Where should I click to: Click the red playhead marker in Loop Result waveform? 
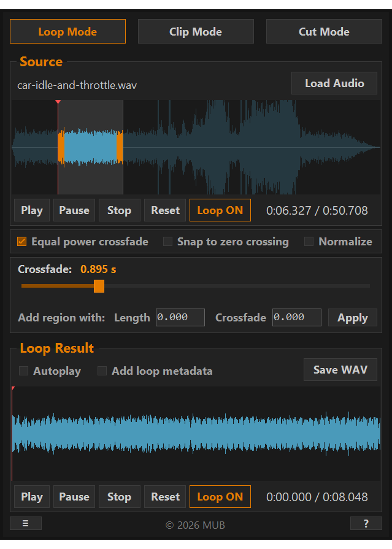(13, 389)
